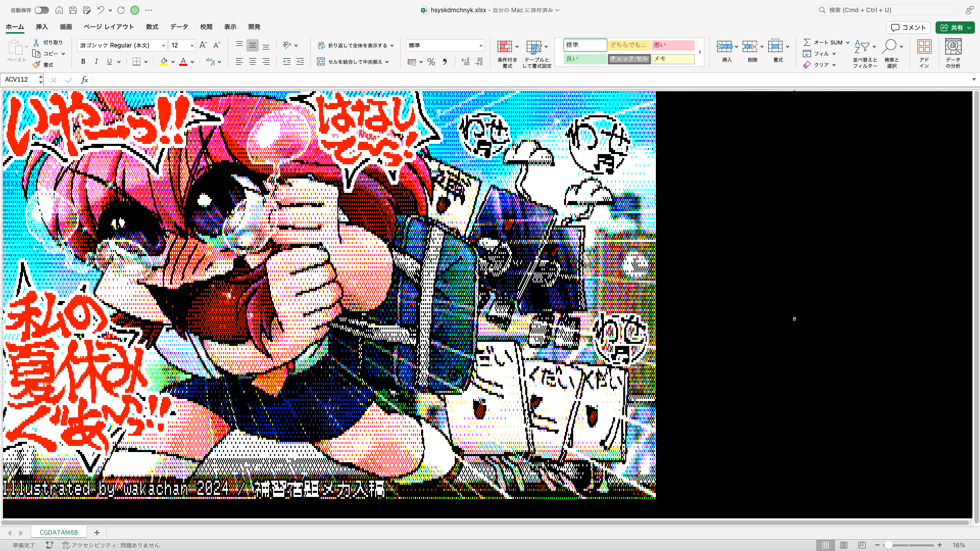Align text right

click(x=266, y=62)
